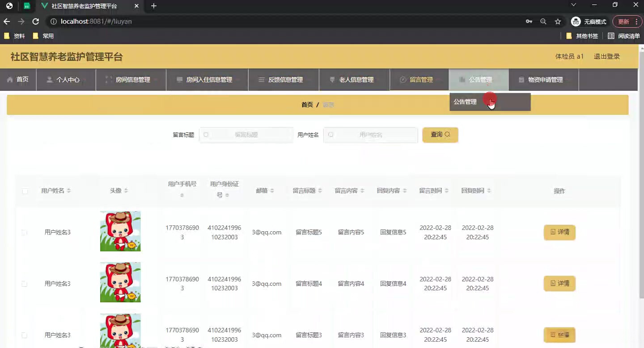644x348 pixels.
Task: Click the refresh icon in browser toolbar
Action: tap(35, 21)
